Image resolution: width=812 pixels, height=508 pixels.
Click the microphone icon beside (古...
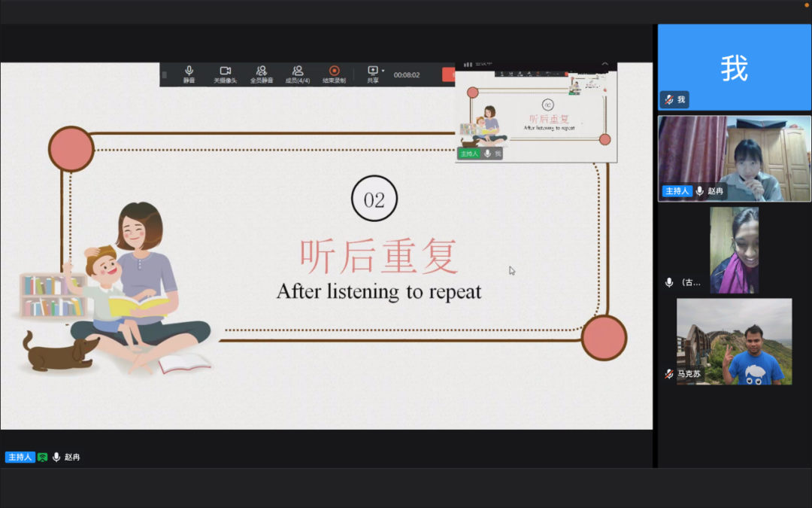point(669,282)
